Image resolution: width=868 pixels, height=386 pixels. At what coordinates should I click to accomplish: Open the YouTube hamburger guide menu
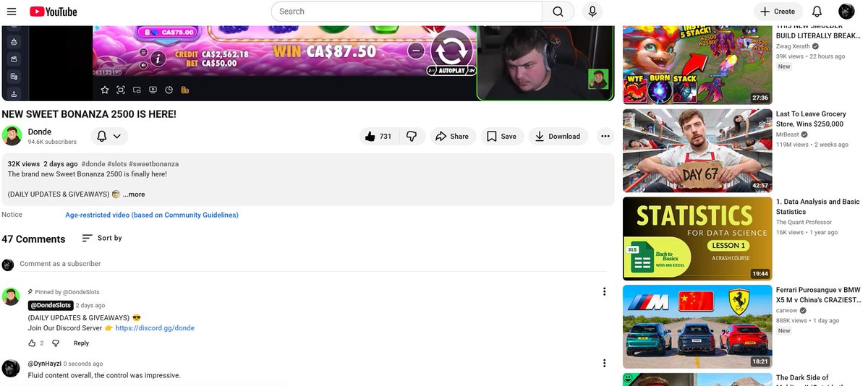coord(12,12)
